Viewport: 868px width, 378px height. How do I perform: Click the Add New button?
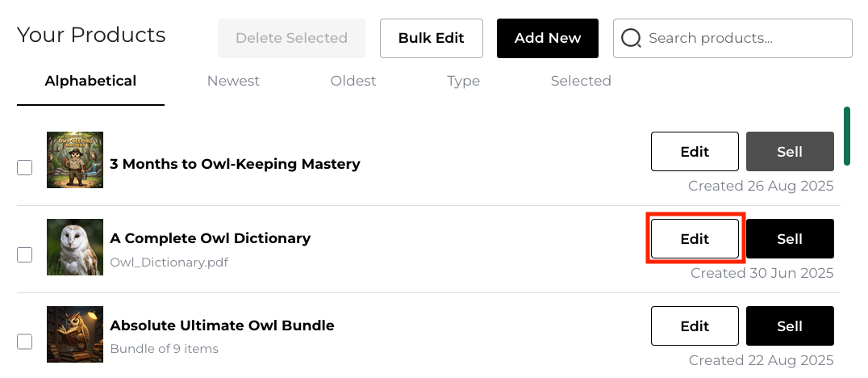tap(548, 38)
